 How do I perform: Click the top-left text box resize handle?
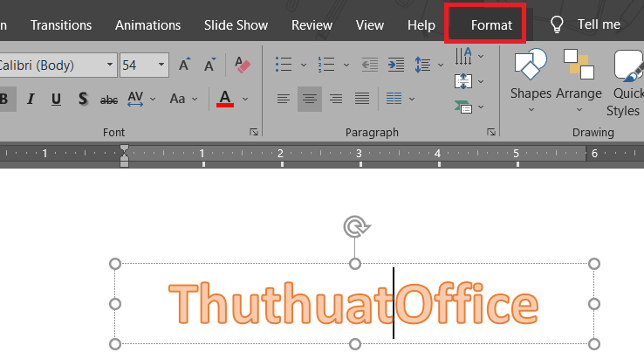click(115, 264)
